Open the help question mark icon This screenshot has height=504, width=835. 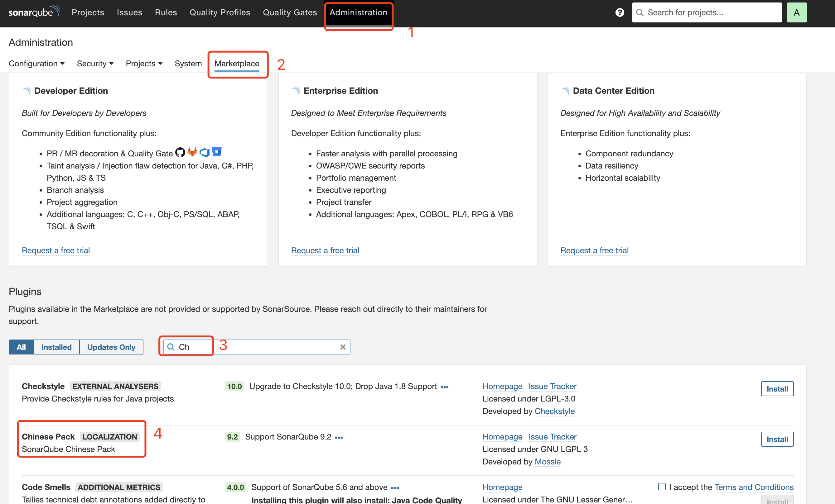click(x=620, y=12)
